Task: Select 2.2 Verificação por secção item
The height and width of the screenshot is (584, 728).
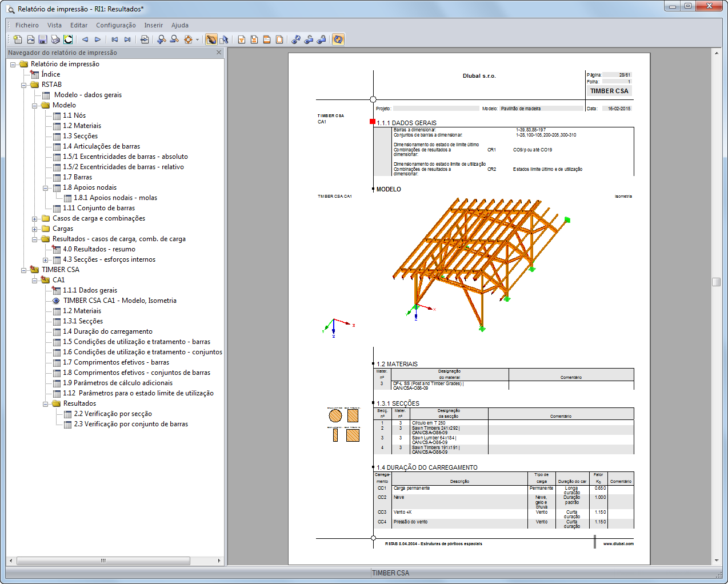Action: pyautogui.click(x=113, y=414)
